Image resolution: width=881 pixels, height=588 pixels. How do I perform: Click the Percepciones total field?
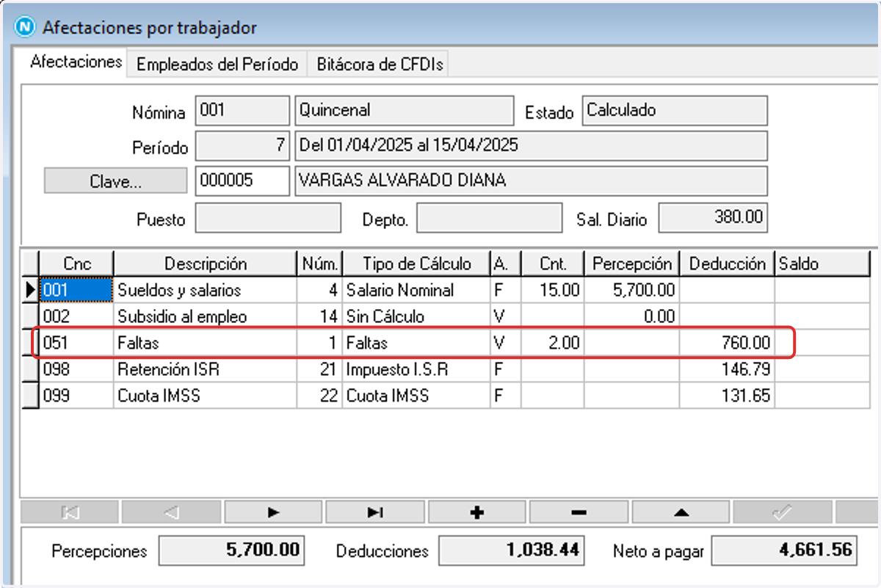click(232, 551)
